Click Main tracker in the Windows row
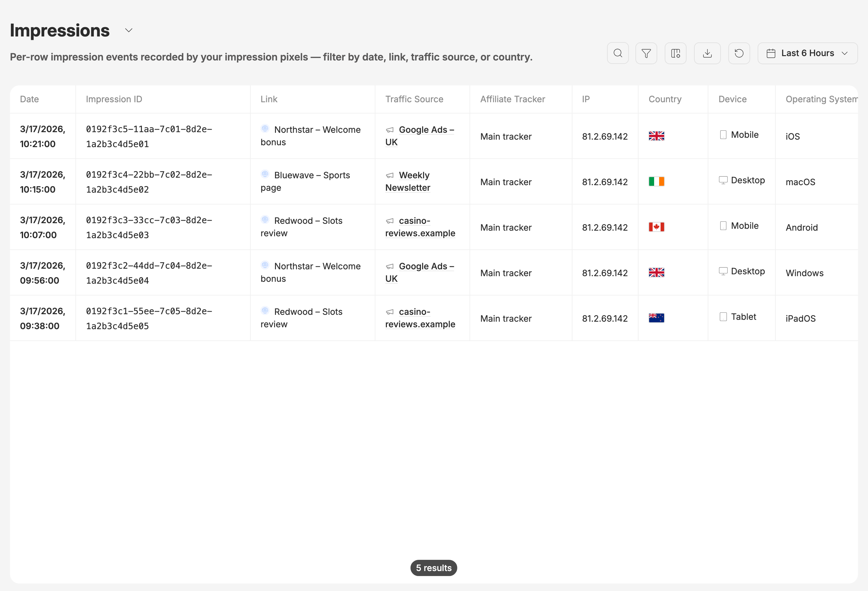Screen dimensions: 868x591 [x=506, y=273]
